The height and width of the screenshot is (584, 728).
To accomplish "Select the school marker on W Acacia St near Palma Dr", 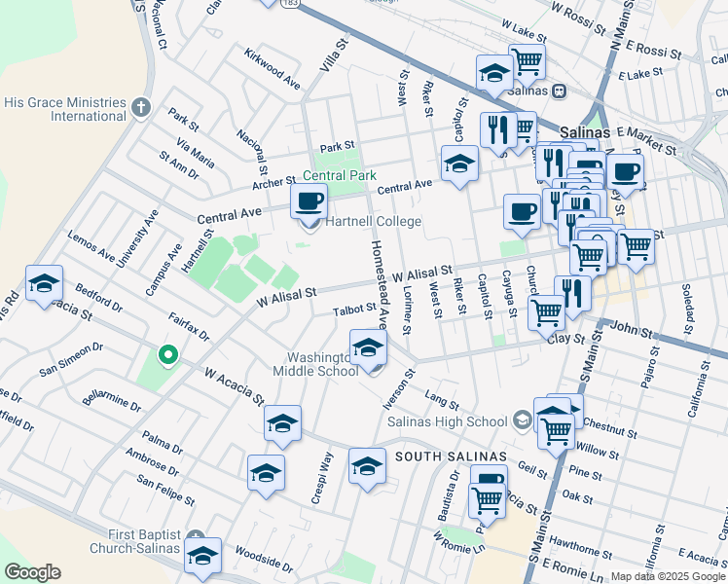I will [x=282, y=423].
